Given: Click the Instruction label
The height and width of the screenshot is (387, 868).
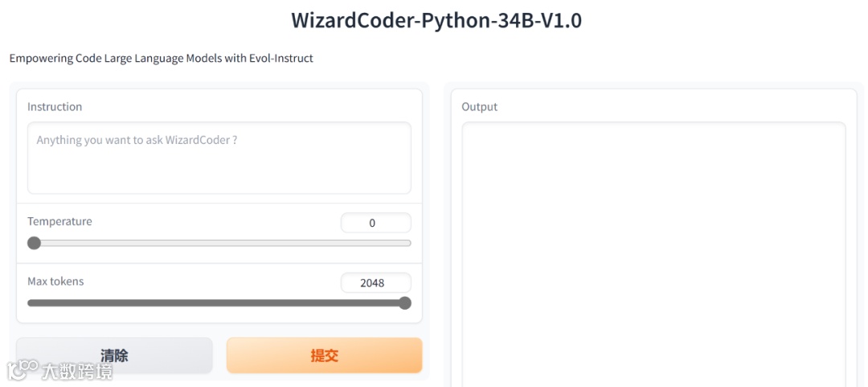Looking at the screenshot, I should (x=55, y=106).
